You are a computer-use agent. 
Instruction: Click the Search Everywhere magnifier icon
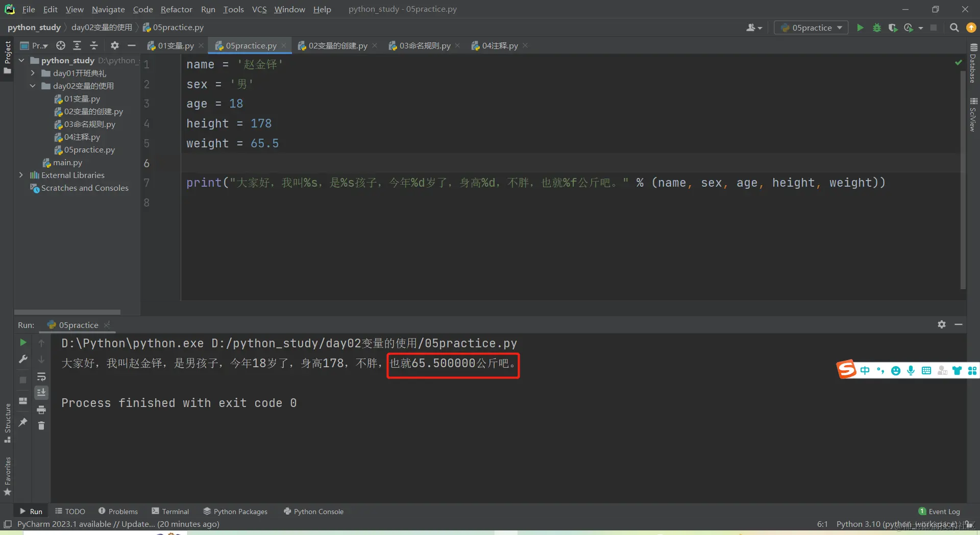coord(954,28)
